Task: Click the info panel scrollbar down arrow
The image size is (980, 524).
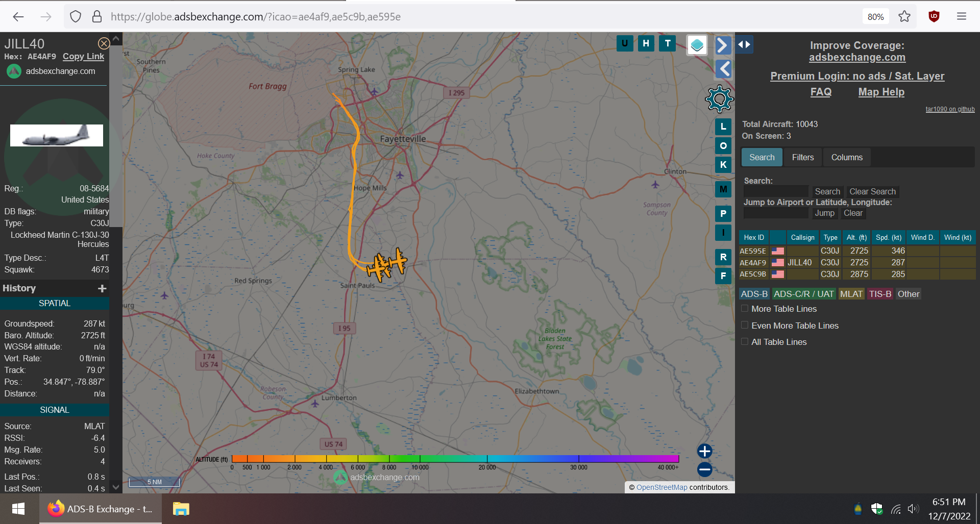Action: pyautogui.click(x=116, y=487)
